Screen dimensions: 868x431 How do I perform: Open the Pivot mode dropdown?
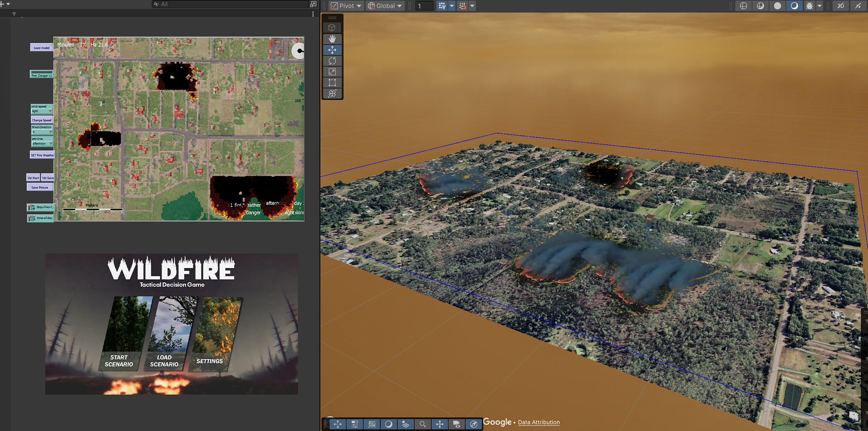point(346,6)
